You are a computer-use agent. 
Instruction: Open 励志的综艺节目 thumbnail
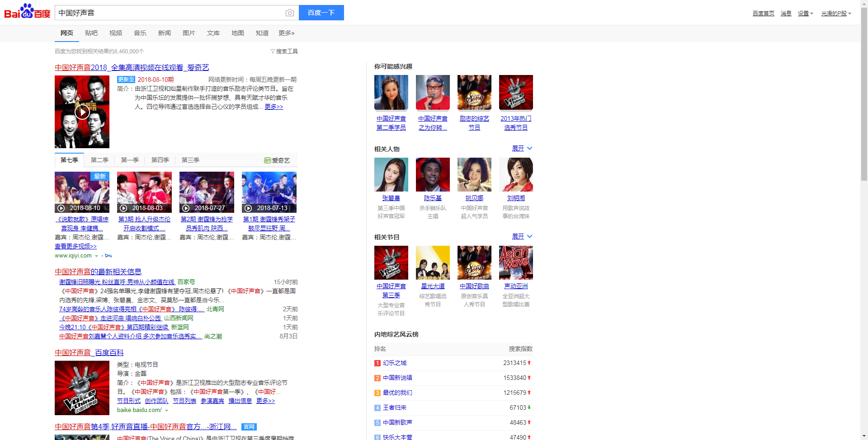click(x=474, y=92)
